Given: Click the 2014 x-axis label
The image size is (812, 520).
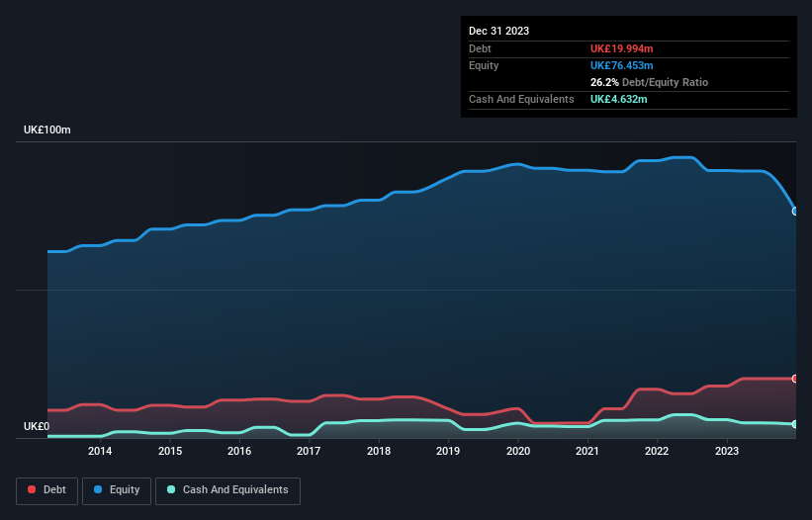Looking at the screenshot, I should (100, 451).
